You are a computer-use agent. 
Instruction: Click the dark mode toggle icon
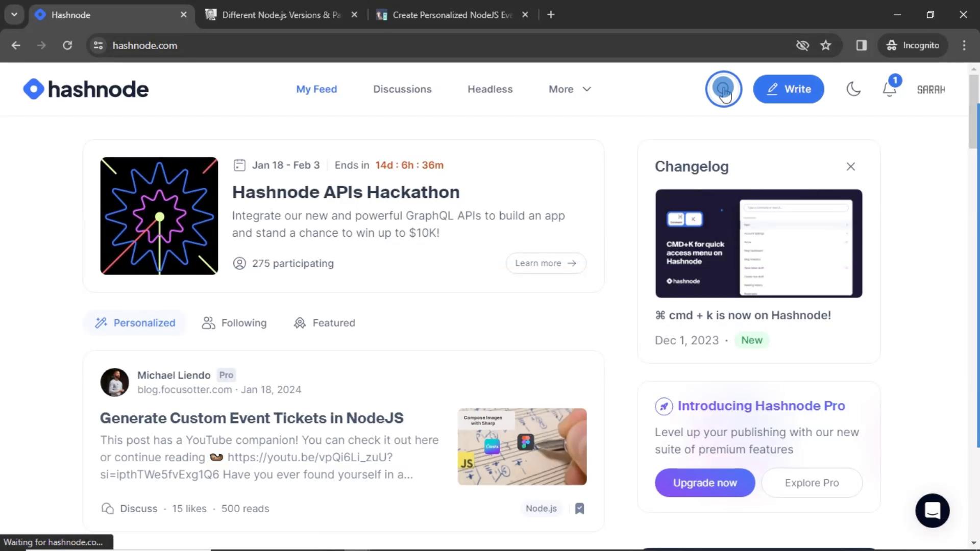pyautogui.click(x=853, y=89)
